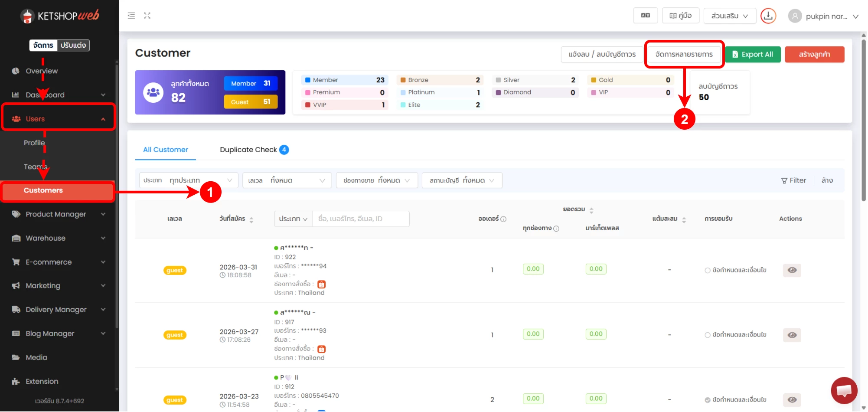
Task: Click shop channel icon for customer 917
Action: 321,349
